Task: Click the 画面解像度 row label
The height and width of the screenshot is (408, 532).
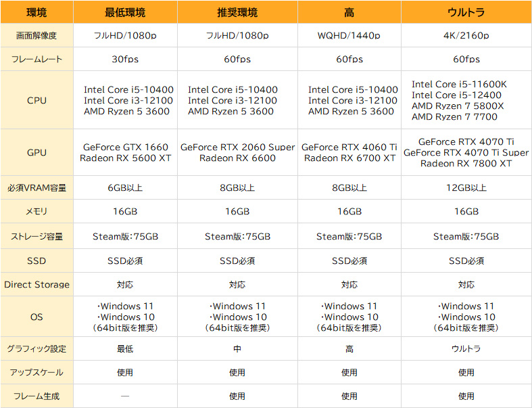Action: coord(37,35)
